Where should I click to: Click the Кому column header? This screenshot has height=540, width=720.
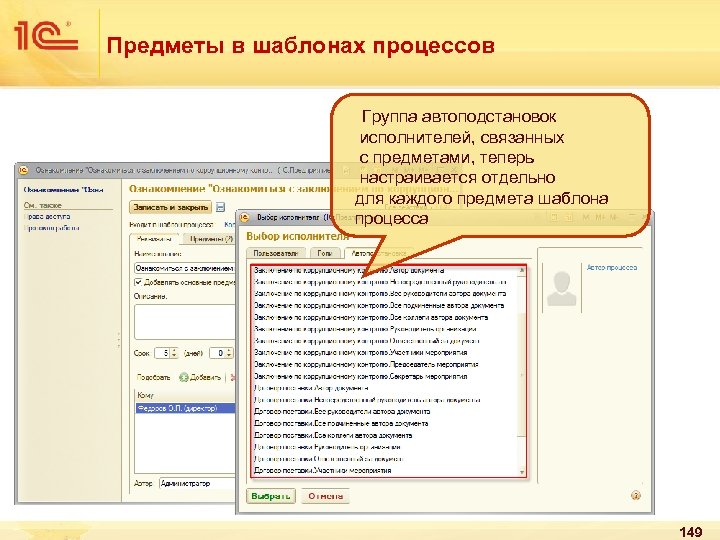click(185, 395)
